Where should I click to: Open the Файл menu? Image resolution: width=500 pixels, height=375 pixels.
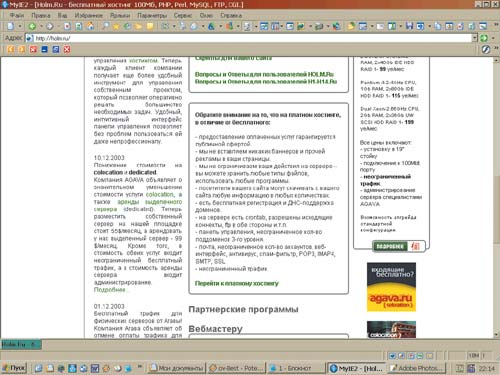pyautogui.click(x=17, y=15)
